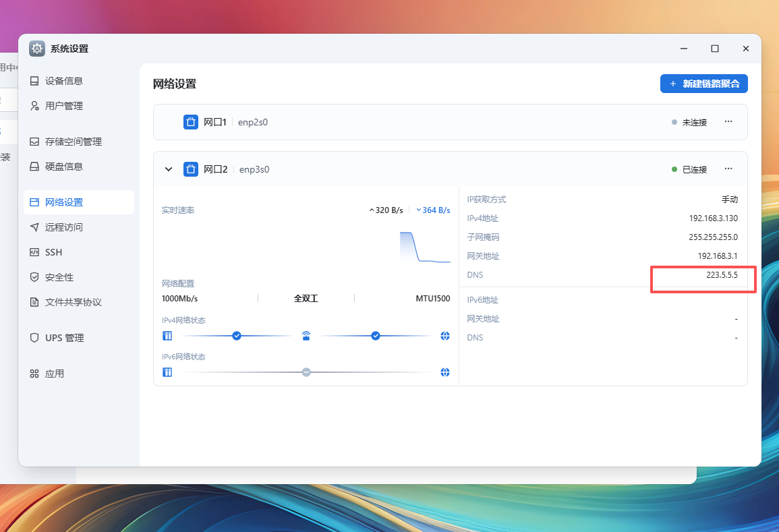
Task: Click the real-time speed graph
Action: [426, 247]
